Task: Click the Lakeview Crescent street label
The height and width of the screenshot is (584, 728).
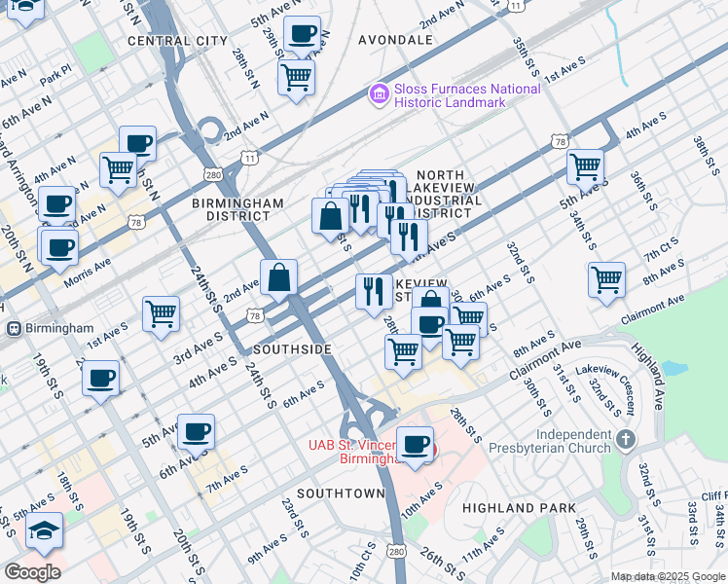Action: click(606, 389)
